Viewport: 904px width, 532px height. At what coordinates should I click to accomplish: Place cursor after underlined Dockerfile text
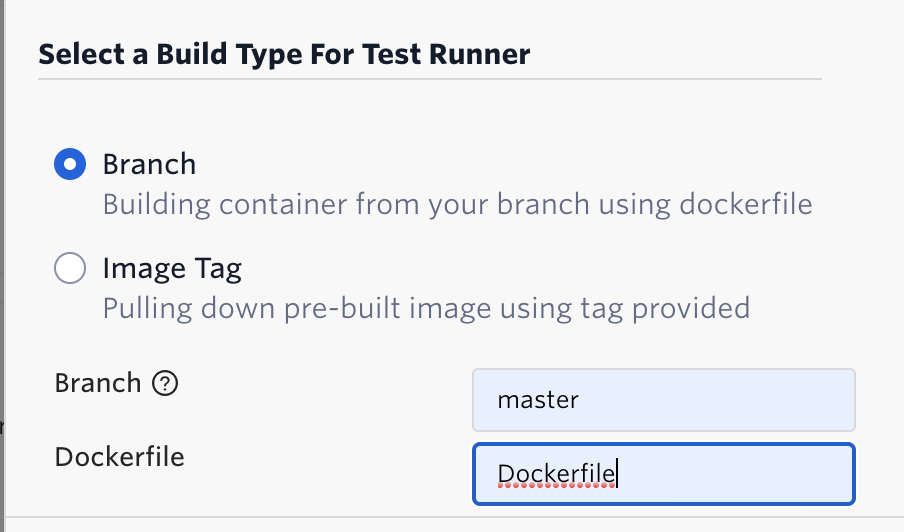click(x=617, y=474)
